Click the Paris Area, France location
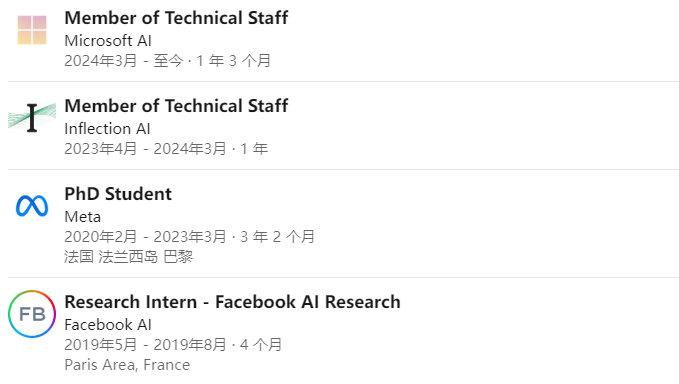The image size is (679, 384). [x=127, y=365]
